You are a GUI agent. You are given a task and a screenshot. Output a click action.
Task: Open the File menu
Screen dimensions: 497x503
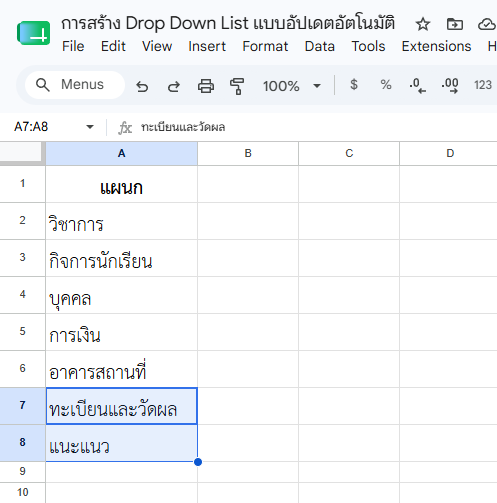point(73,46)
